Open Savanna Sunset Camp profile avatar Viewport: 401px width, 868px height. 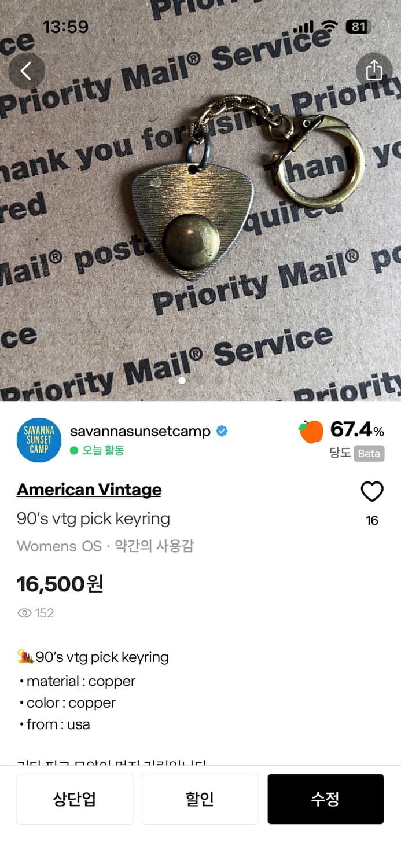pyautogui.click(x=39, y=440)
